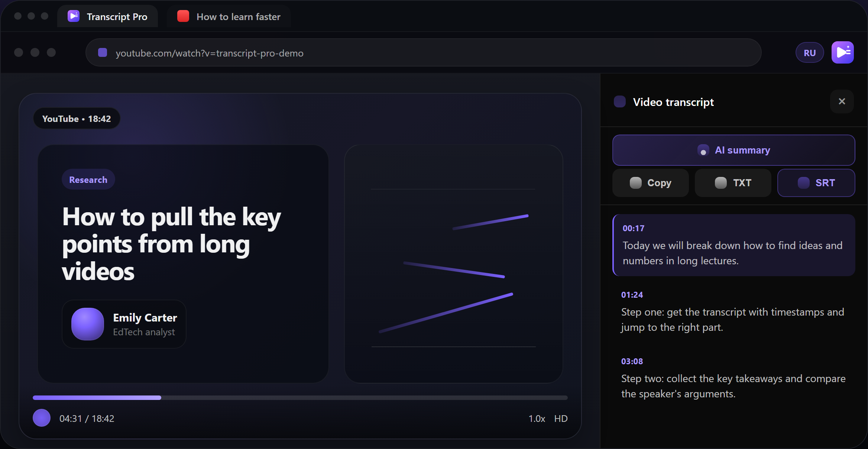The width and height of the screenshot is (868, 449).
Task: Open the 1.0x playback speed selector
Action: tap(536, 419)
